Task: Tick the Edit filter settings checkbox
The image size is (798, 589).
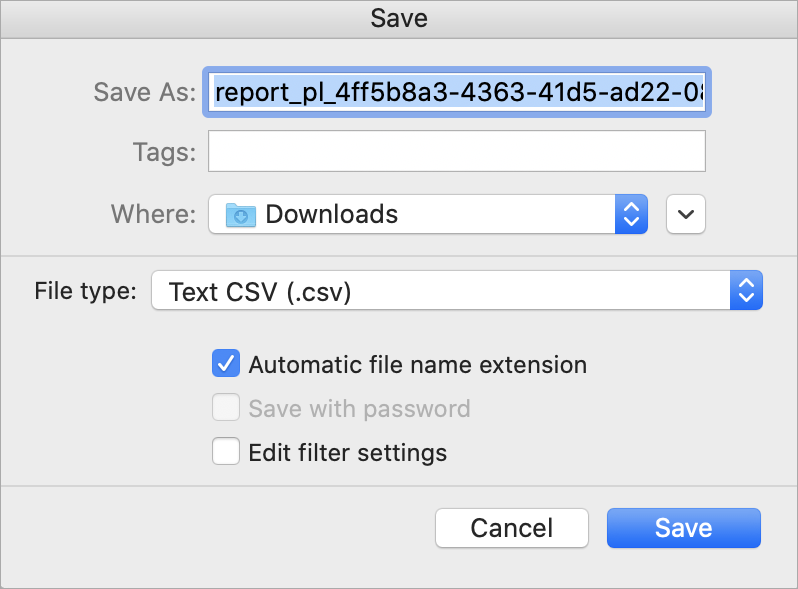Action: coord(226,452)
